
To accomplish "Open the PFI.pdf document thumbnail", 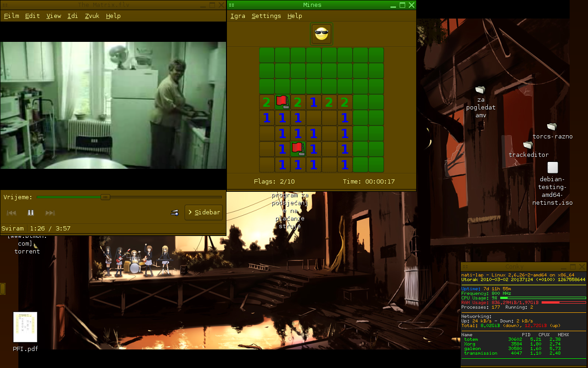I will pos(25,327).
